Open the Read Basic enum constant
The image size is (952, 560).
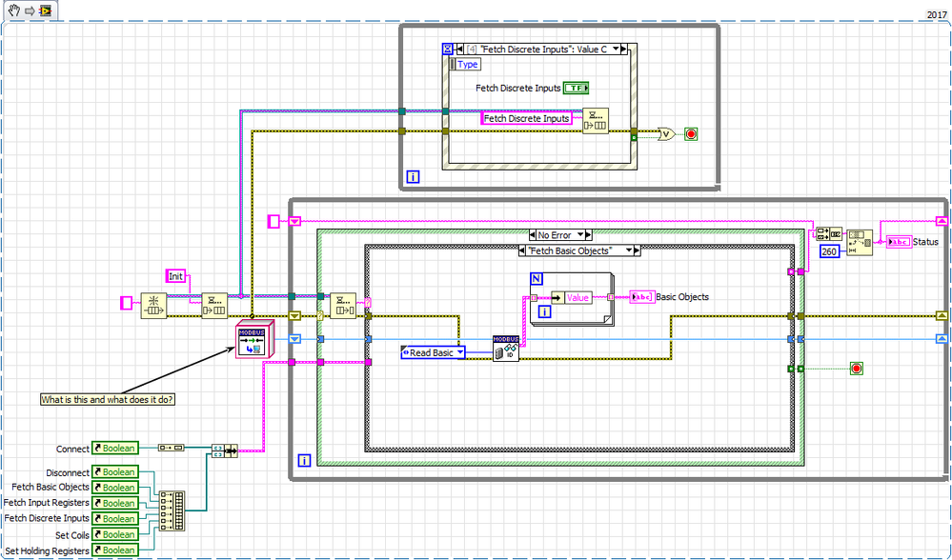434,352
